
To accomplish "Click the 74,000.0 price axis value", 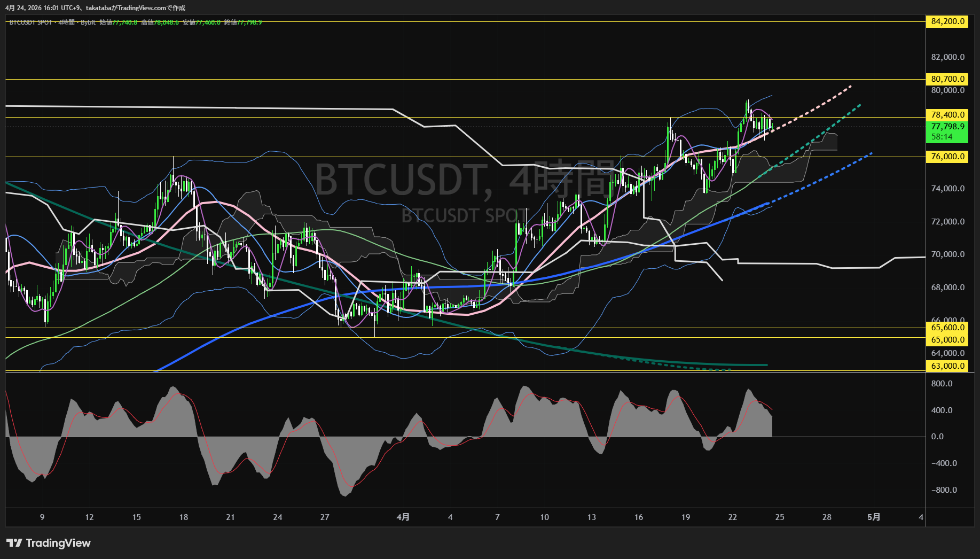I will tap(948, 189).
